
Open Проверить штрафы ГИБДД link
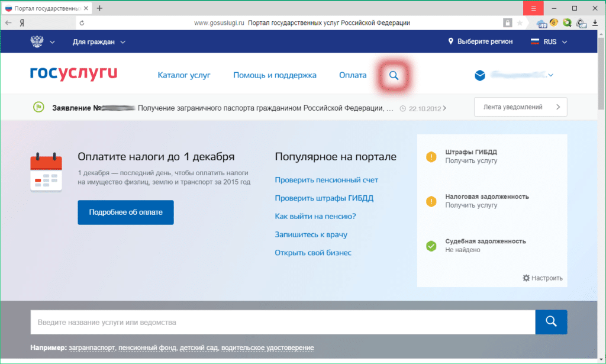pyautogui.click(x=324, y=198)
